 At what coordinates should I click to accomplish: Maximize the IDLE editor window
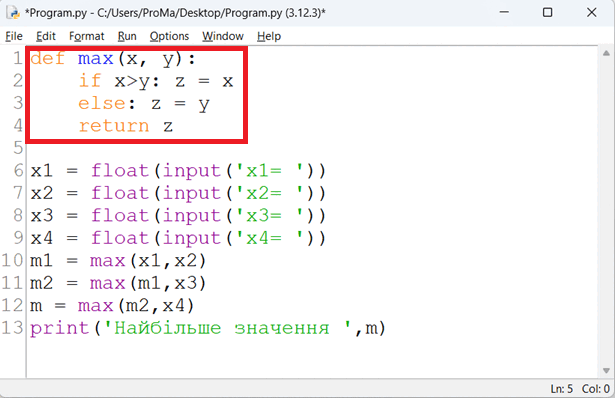coord(548,12)
